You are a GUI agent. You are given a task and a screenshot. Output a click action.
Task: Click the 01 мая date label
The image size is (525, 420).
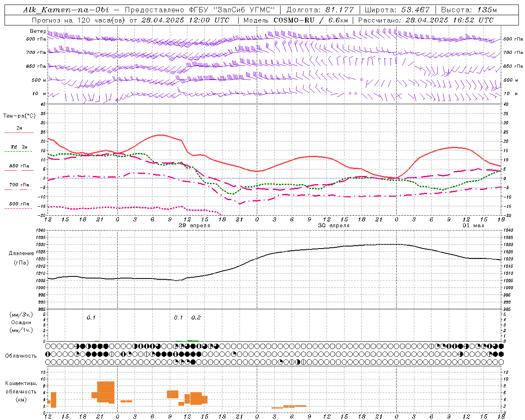pyautogui.click(x=473, y=226)
